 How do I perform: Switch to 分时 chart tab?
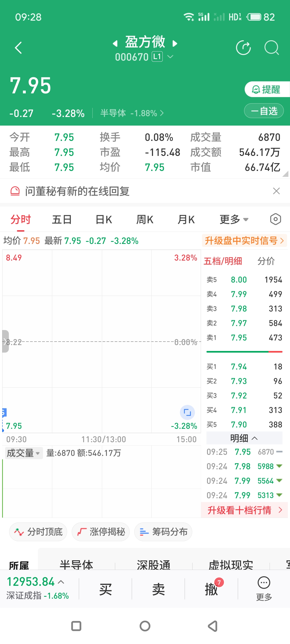pos(21,219)
